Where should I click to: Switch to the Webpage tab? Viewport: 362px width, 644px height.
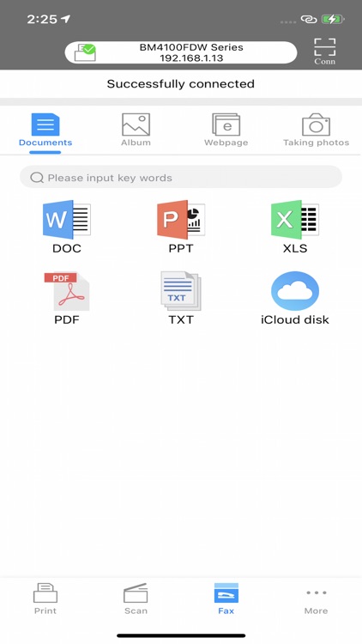coord(226,131)
